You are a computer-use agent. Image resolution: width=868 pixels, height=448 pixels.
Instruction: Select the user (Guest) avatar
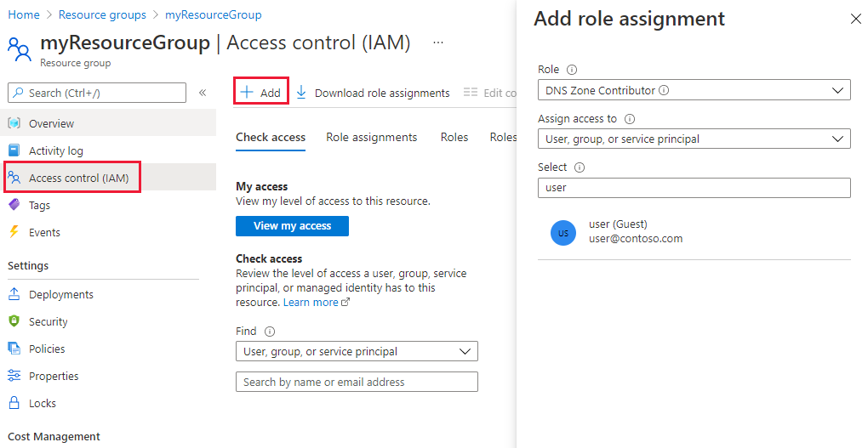pyautogui.click(x=563, y=232)
